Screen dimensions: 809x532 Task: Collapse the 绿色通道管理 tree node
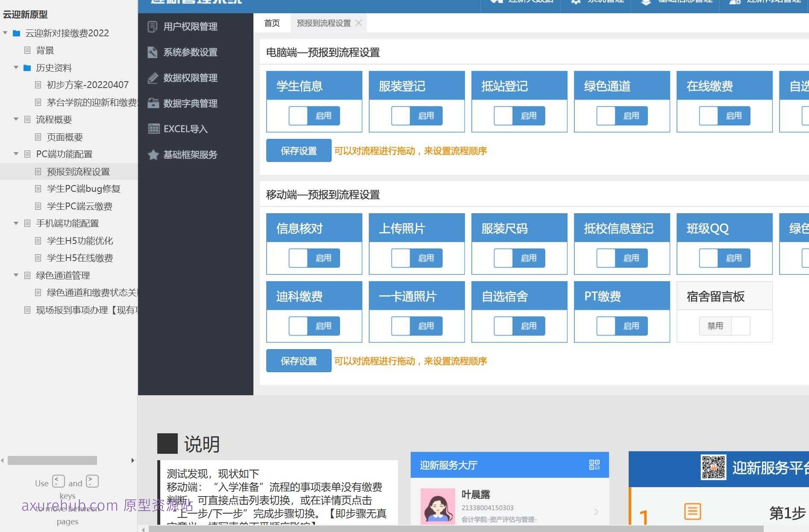pyautogui.click(x=16, y=275)
